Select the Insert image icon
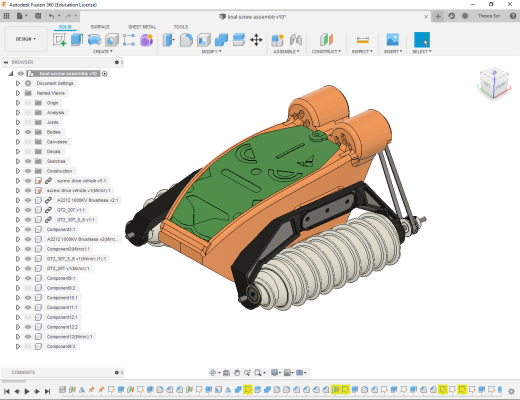The width and height of the screenshot is (520, 400). [393, 40]
